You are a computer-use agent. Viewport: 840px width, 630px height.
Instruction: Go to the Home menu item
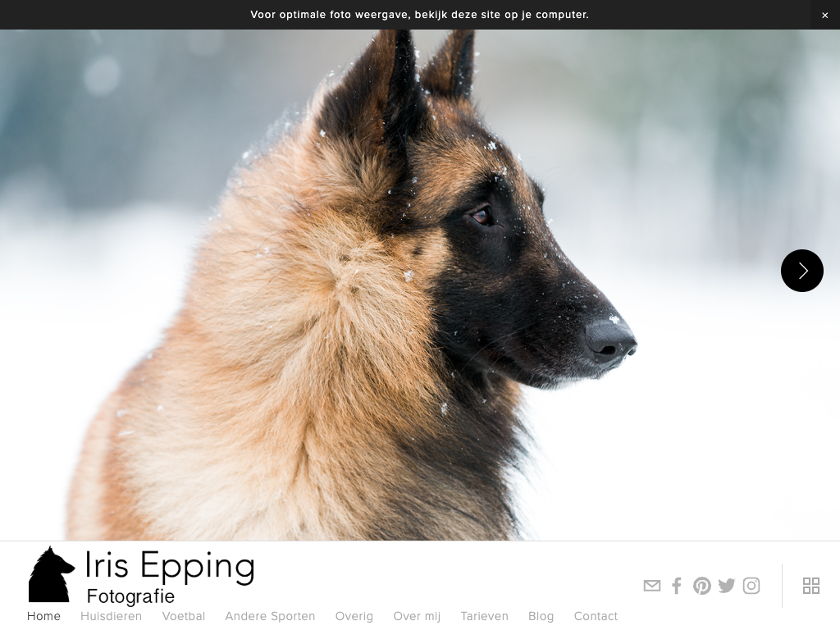(43, 616)
